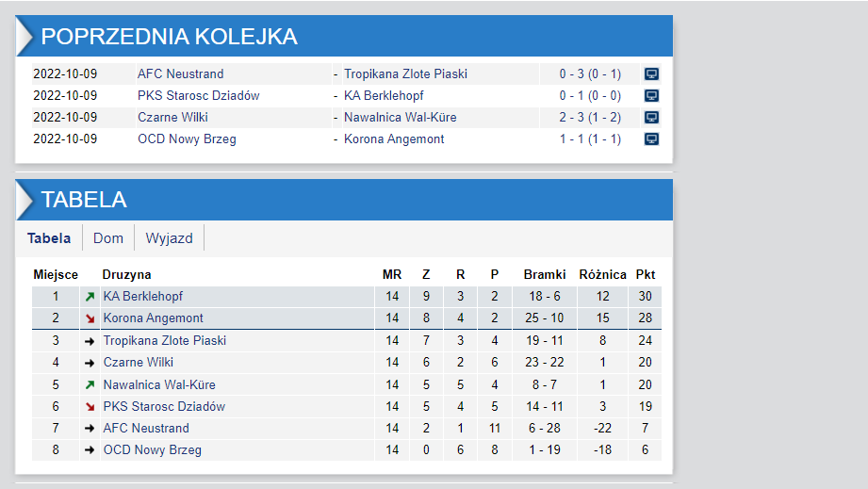Open OCD Nowy Brzeg in the standings table

pos(152,450)
